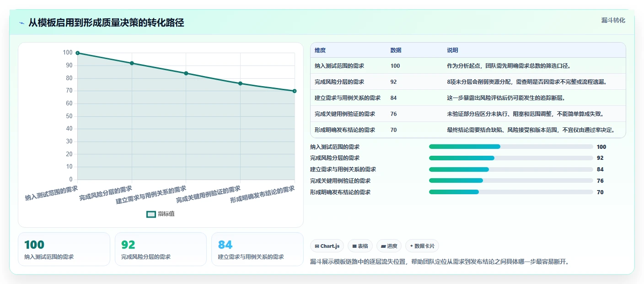Click the stat card showing 100
The image size is (644, 284).
pyautogui.click(x=64, y=249)
